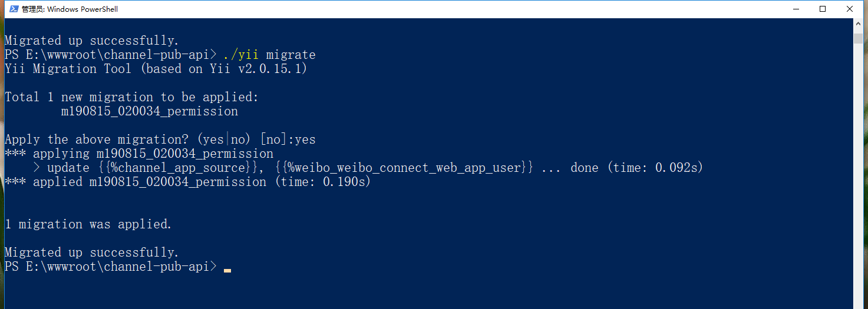The width and height of the screenshot is (868, 309).
Task: Click the scrollbar up arrow
Action: pyautogui.click(x=858, y=25)
